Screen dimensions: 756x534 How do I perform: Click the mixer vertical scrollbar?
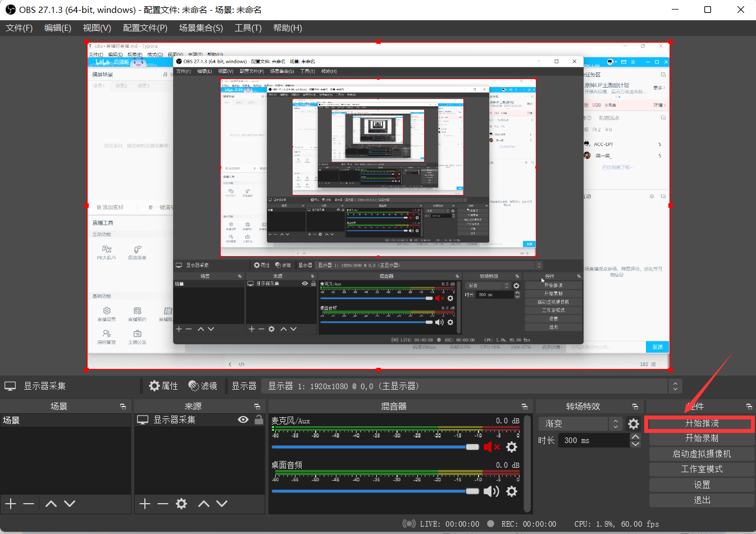(527, 464)
